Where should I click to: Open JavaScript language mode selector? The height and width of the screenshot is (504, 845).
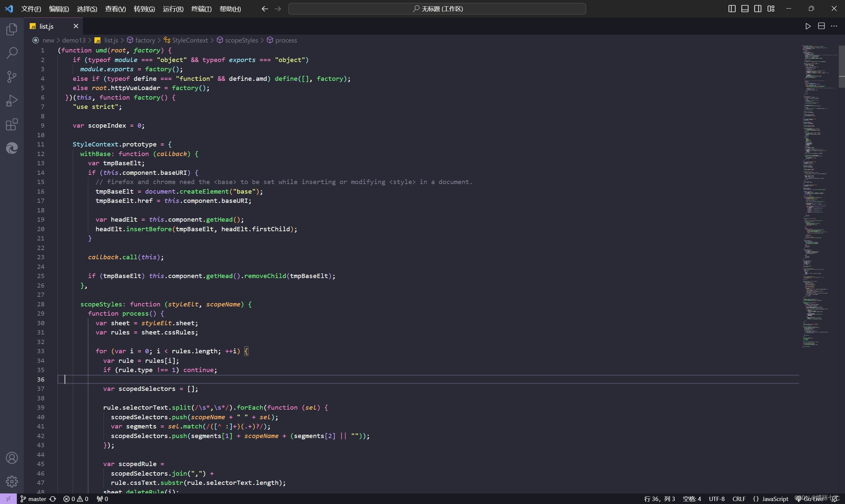(775, 499)
